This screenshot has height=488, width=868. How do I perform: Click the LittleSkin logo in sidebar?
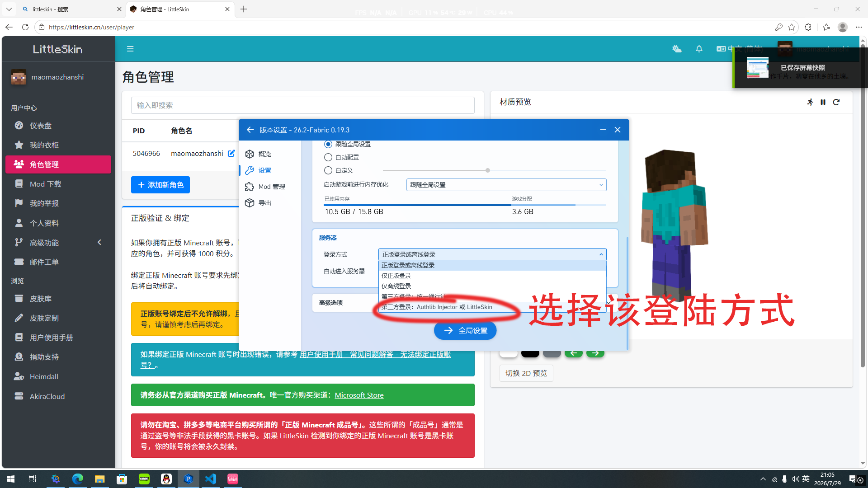click(x=58, y=49)
